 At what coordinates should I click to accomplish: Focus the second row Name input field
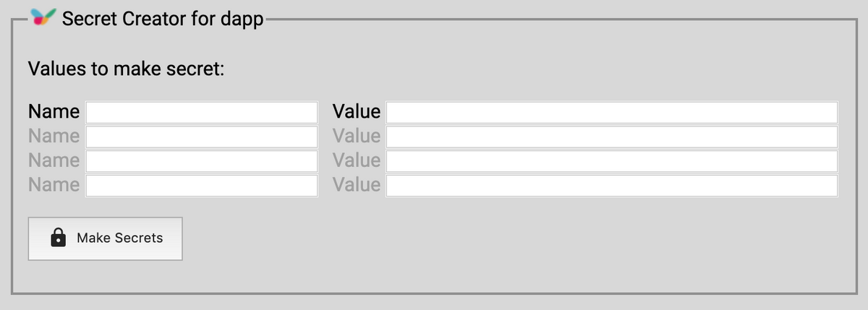[x=202, y=137]
